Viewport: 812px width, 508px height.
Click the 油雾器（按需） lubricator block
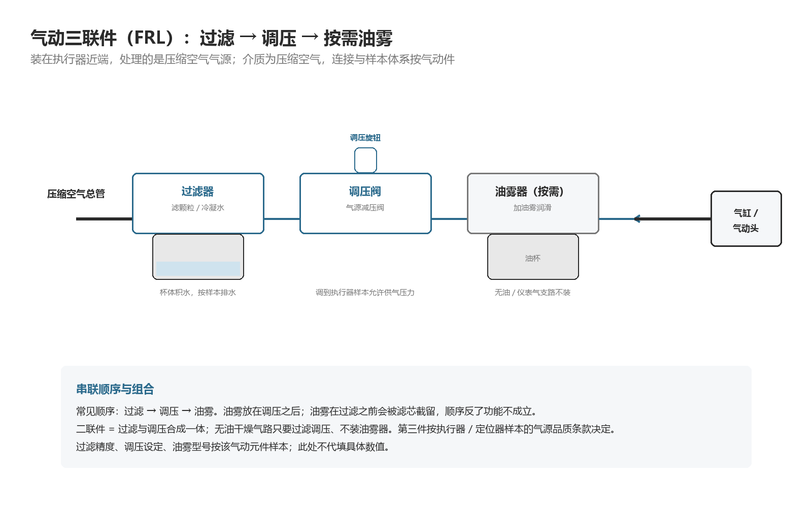(x=533, y=203)
